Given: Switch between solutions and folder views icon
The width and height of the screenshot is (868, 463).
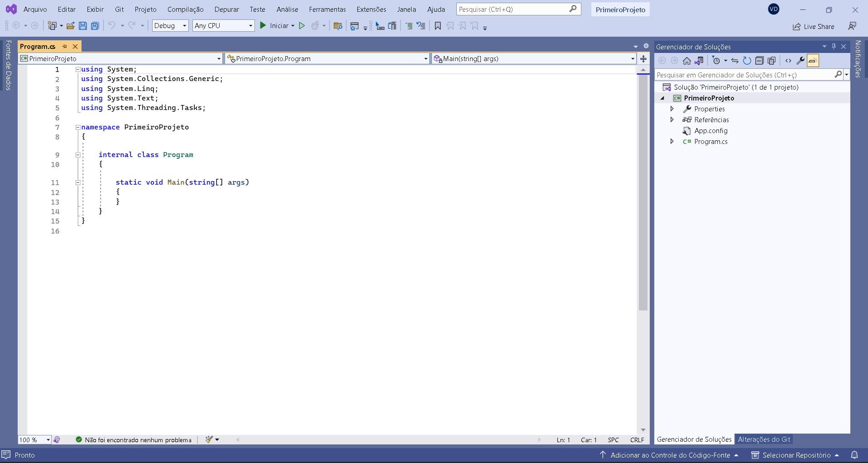Looking at the screenshot, I should (699, 61).
